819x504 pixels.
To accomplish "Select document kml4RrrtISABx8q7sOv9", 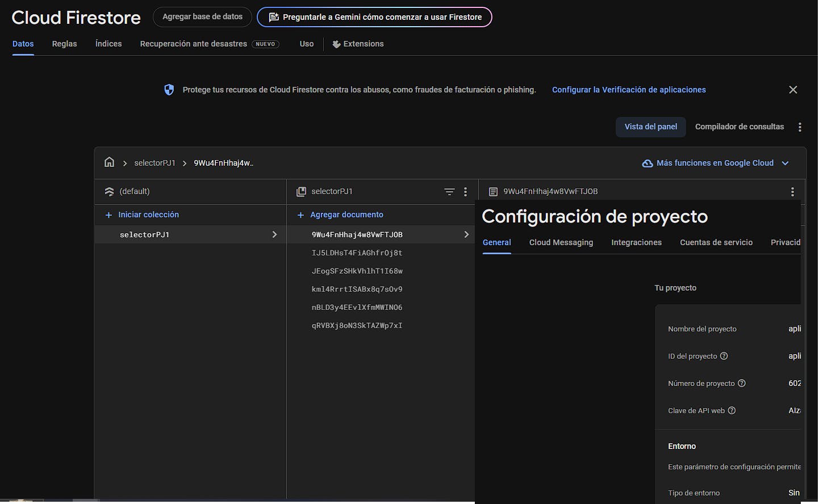I will [357, 289].
